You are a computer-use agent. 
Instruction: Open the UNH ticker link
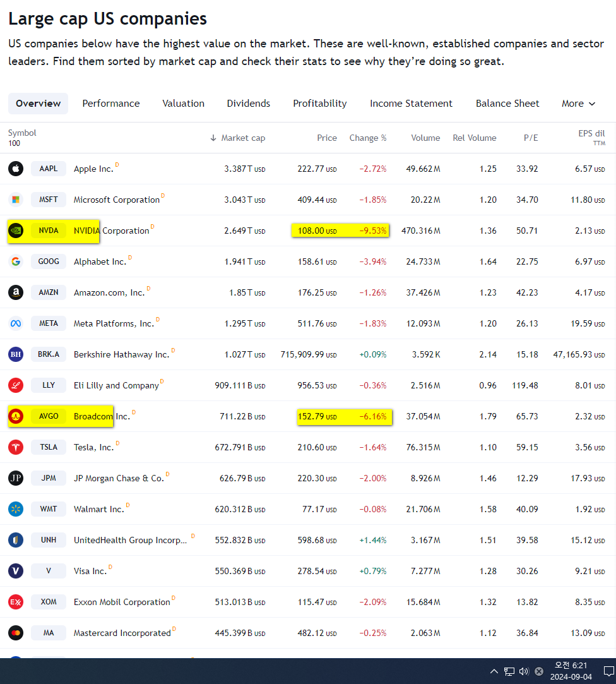click(49, 540)
